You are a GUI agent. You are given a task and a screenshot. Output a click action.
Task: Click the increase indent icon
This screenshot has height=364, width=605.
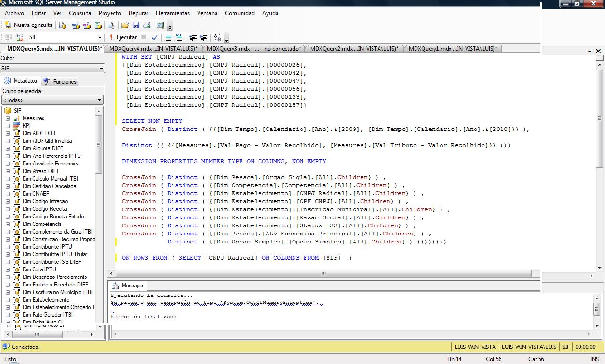204,37
